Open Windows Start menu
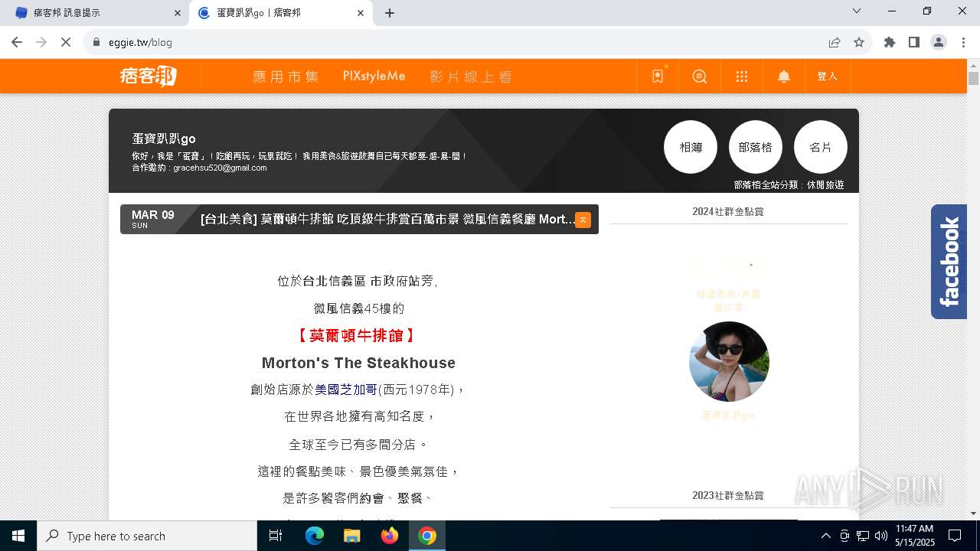Viewport: 980px width, 551px height. click(x=18, y=536)
